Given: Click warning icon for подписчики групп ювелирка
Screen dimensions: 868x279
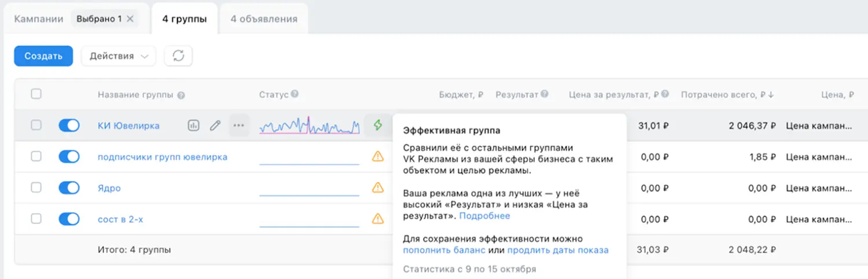Looking at the screenshot, I should (x=378, y=156).
